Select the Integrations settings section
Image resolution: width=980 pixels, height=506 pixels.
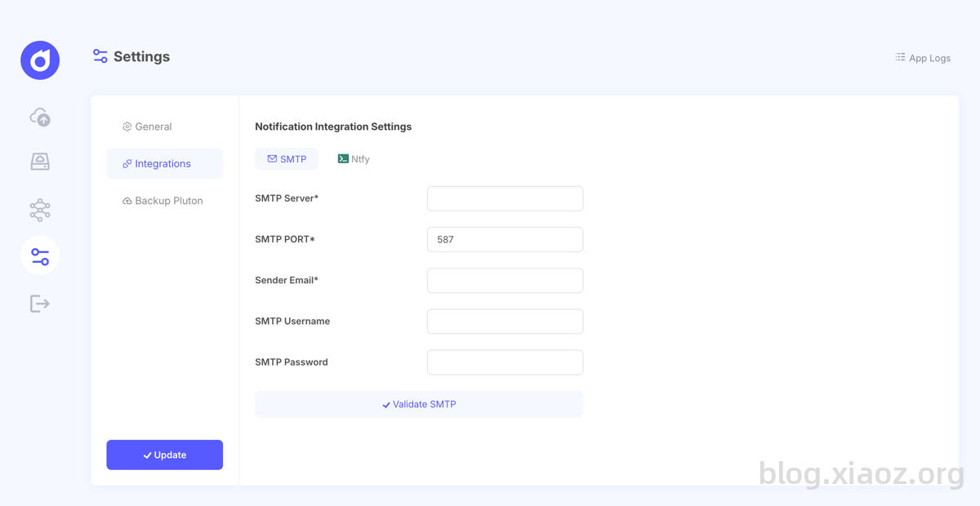164,163
